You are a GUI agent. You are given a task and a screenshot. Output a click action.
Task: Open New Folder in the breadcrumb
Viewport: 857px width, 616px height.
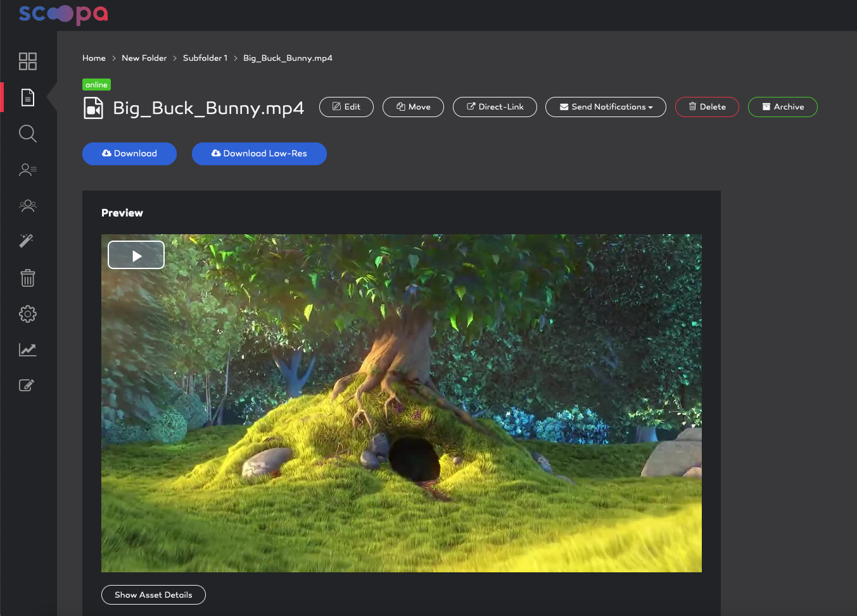[x=144, y=58]
